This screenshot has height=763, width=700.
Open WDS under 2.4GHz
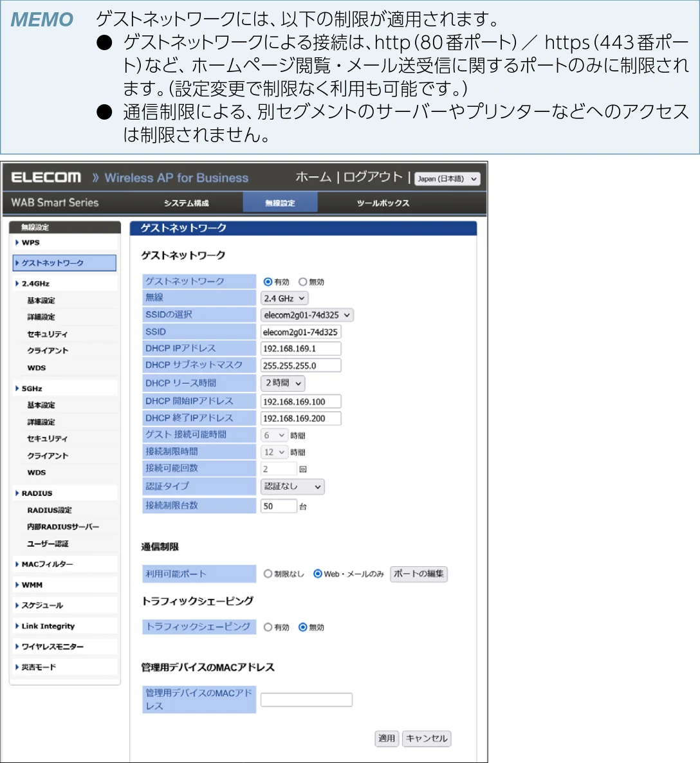37,367
